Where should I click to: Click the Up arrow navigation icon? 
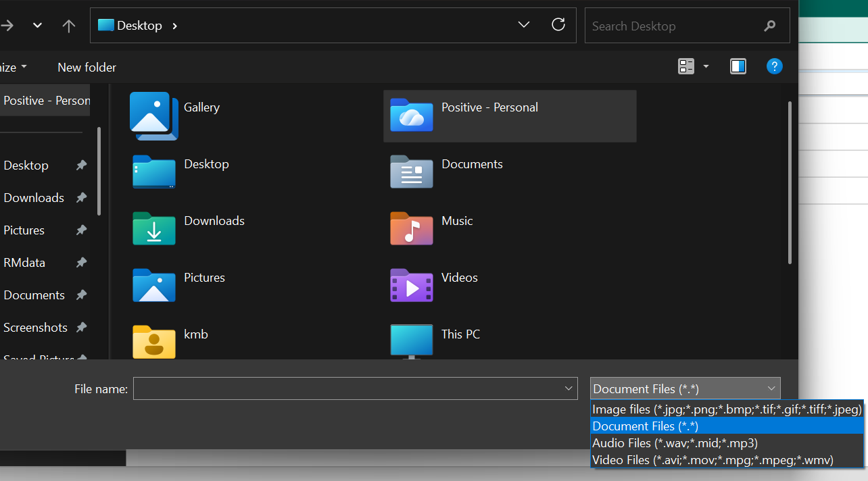pos(68,26)
